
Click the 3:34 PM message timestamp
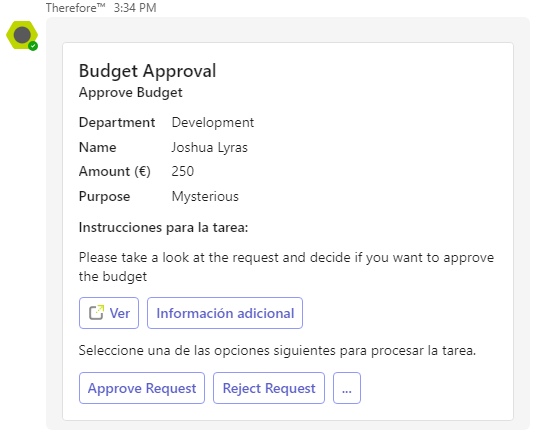pyautogui.click(x=135, y=7)
